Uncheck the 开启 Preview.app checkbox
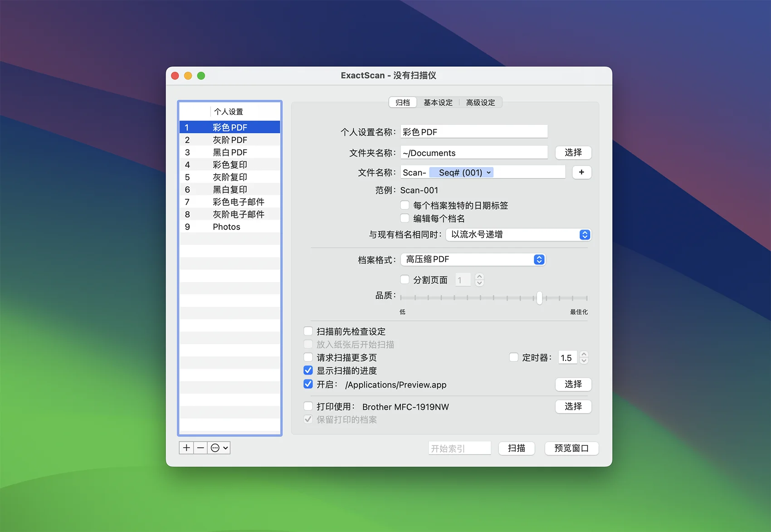This screenshot has width=771, height=532. coord(308,384)
